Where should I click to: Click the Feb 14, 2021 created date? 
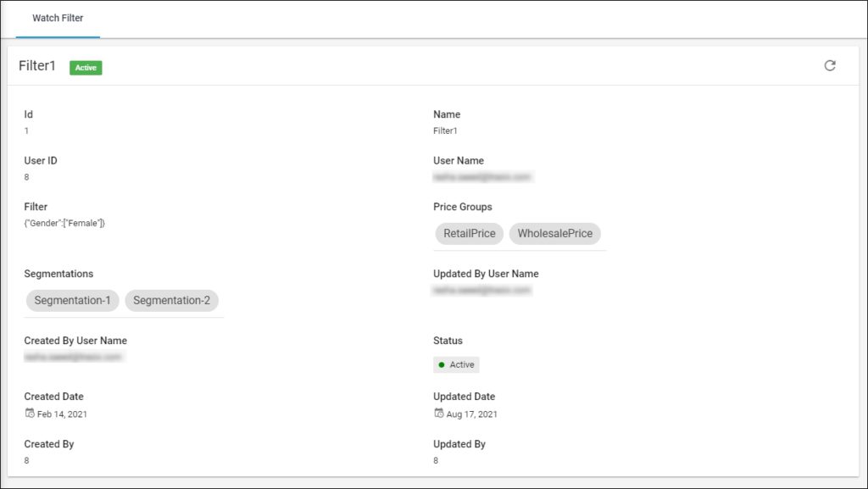62,414
